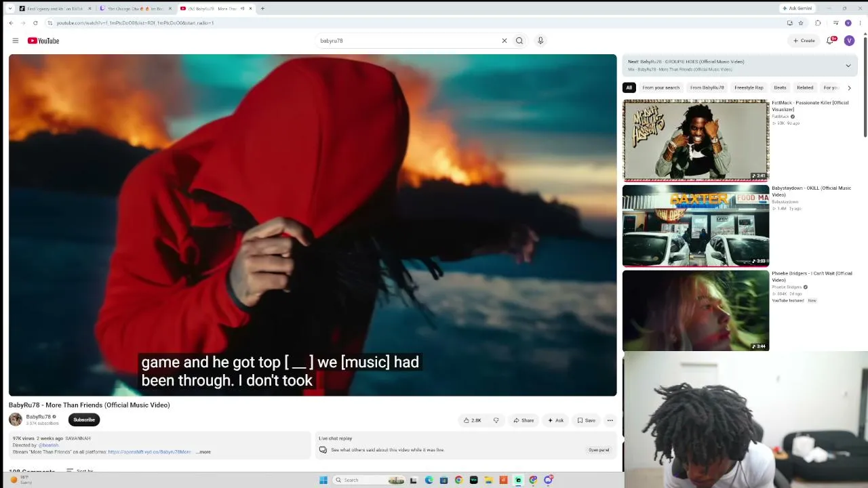Select the From BabyRu78 chip
The width and height of the screenshot is (868, 488).
(x=707, y=87)
